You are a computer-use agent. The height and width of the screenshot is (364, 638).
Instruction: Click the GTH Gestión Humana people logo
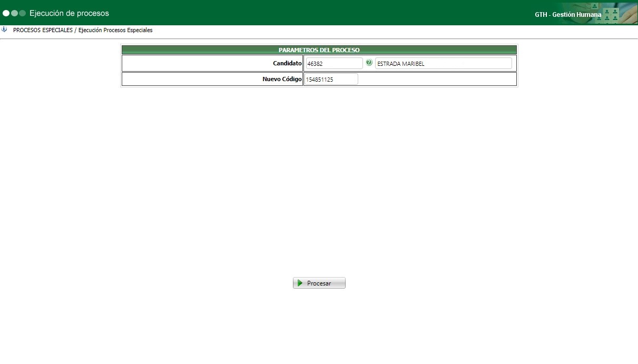pos(610,14)
